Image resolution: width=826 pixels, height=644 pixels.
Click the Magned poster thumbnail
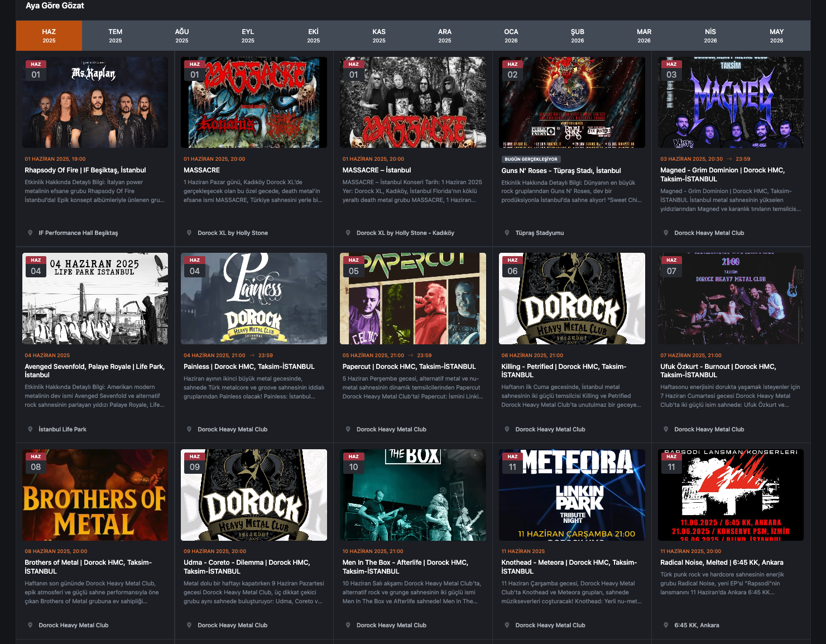coord(731,102)
